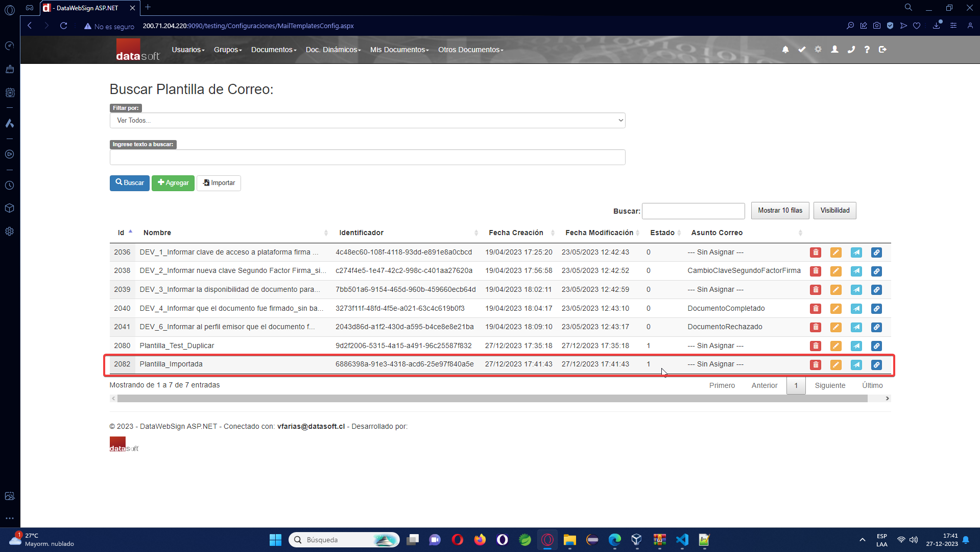
Task: Click Importar button
Action: pyautogui.click(x=219, y=183)
